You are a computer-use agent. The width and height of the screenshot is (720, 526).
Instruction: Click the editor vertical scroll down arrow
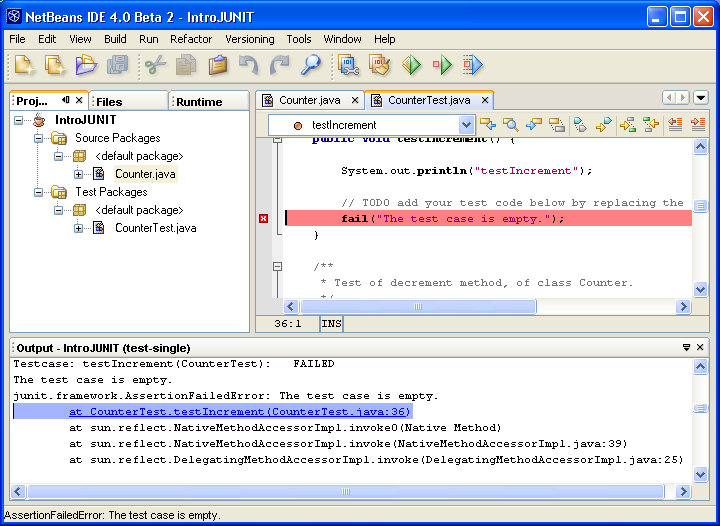click(700, 290)
